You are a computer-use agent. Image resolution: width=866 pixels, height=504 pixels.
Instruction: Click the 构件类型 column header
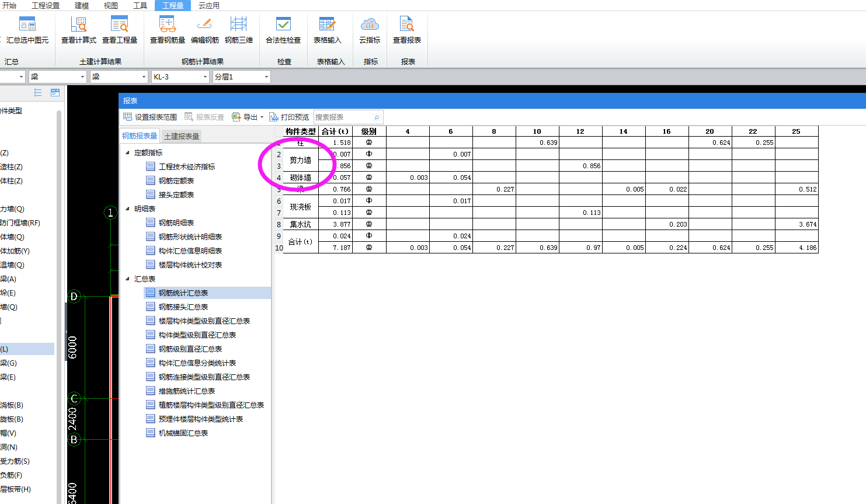(301, 131)
